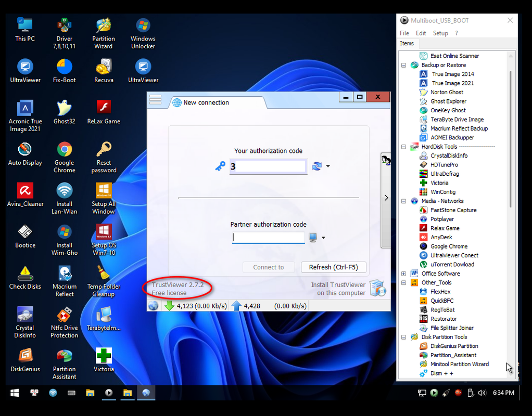Select the Fix-Boot desktop icon
Screen dimensions: 532x416
tap(64, 71)
